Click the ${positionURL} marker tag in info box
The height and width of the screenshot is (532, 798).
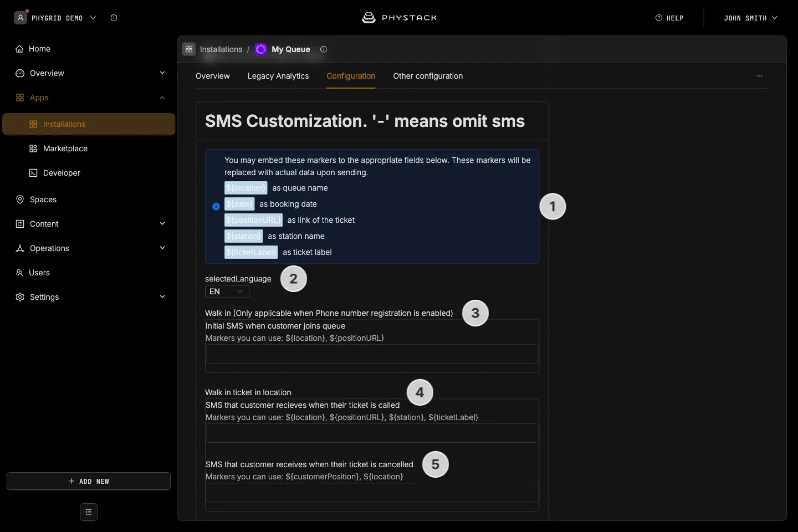(x=253, y=220)
